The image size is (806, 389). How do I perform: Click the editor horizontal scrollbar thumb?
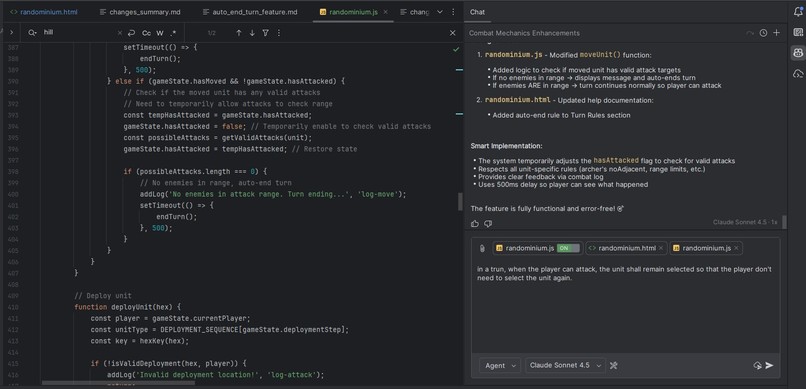118,383
